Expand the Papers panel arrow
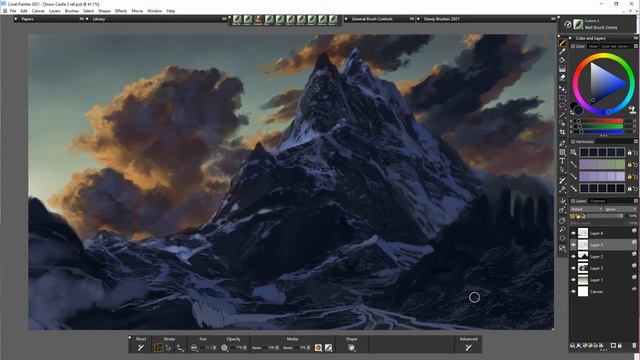 tap(16, 19)
